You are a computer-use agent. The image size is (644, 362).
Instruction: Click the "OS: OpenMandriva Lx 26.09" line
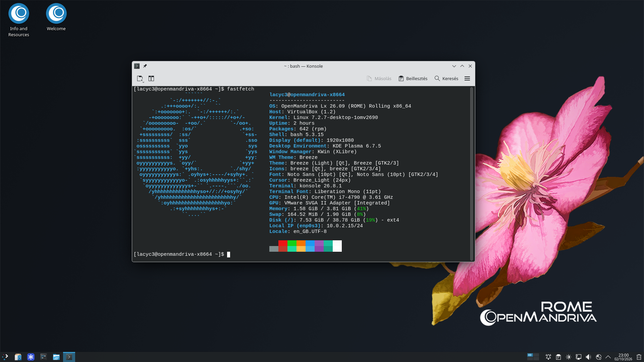340,106
